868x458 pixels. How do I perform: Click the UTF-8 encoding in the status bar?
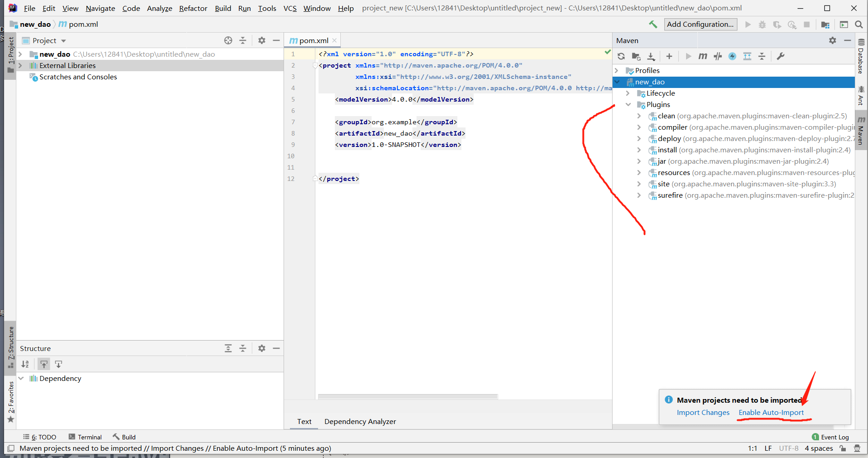click(789, 448)
